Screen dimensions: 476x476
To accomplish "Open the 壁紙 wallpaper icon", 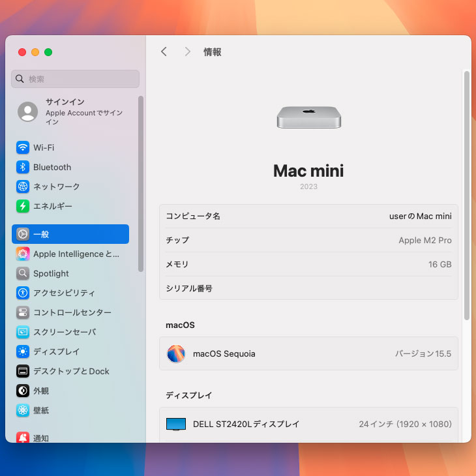I will pyautogui.click(x=23, y=410).
